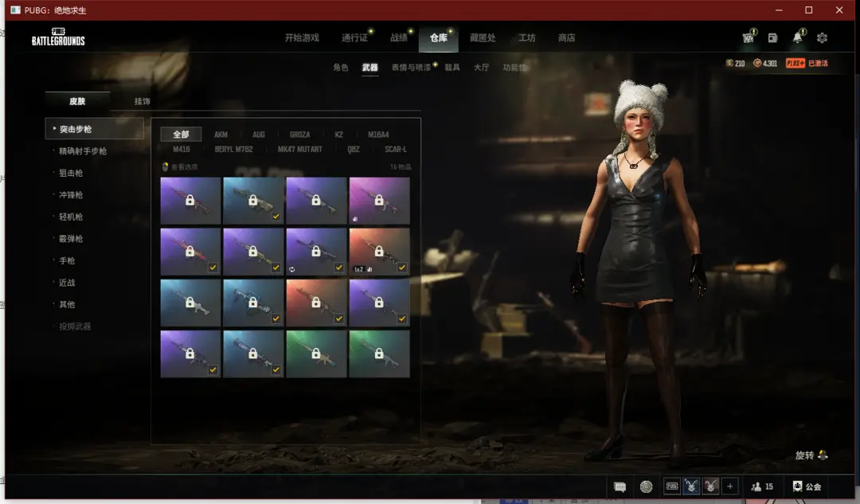The image size is (860, 504).
Task: Expand the 其他 category
Action: tap(67, 305)
